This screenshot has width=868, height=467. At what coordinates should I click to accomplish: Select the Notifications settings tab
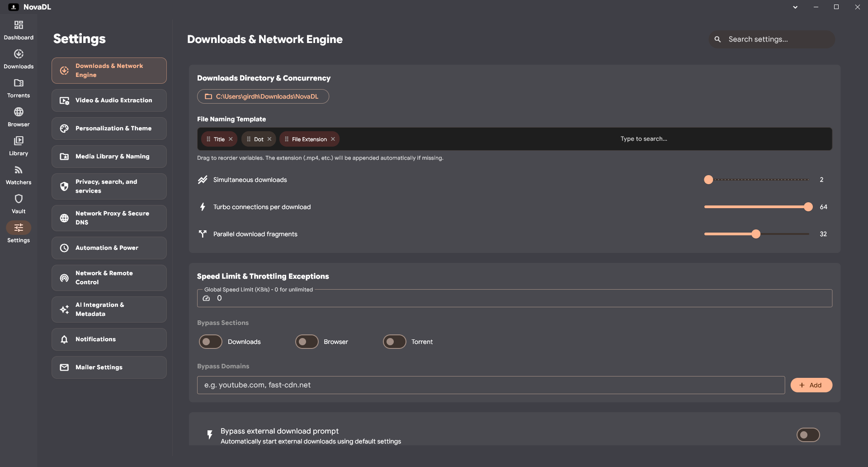coord(109,339)
